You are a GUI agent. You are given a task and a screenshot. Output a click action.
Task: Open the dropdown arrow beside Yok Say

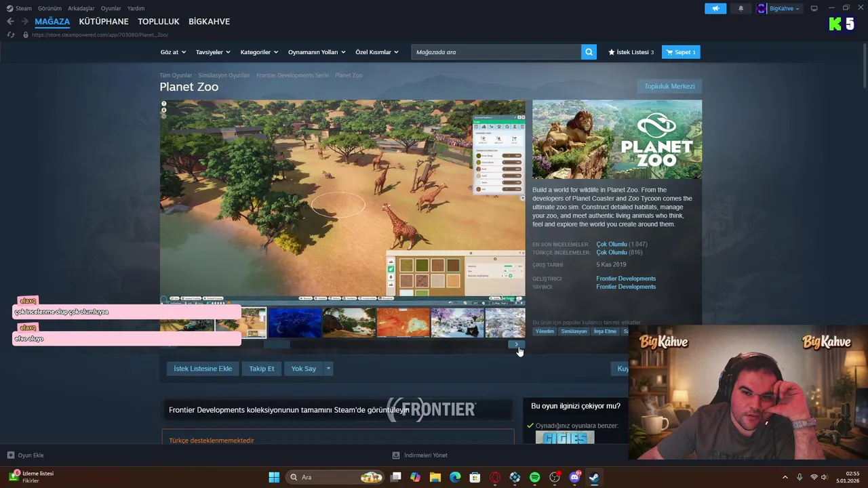point(328,369)
